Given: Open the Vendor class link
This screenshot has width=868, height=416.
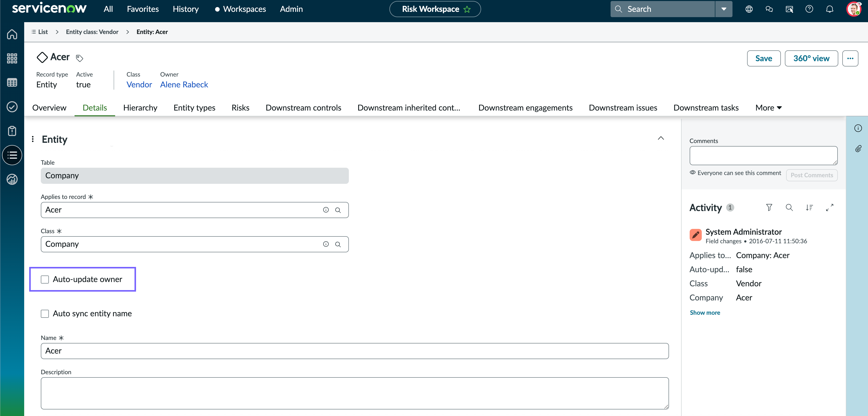Looking at the screenshot, I should [139, 85].
